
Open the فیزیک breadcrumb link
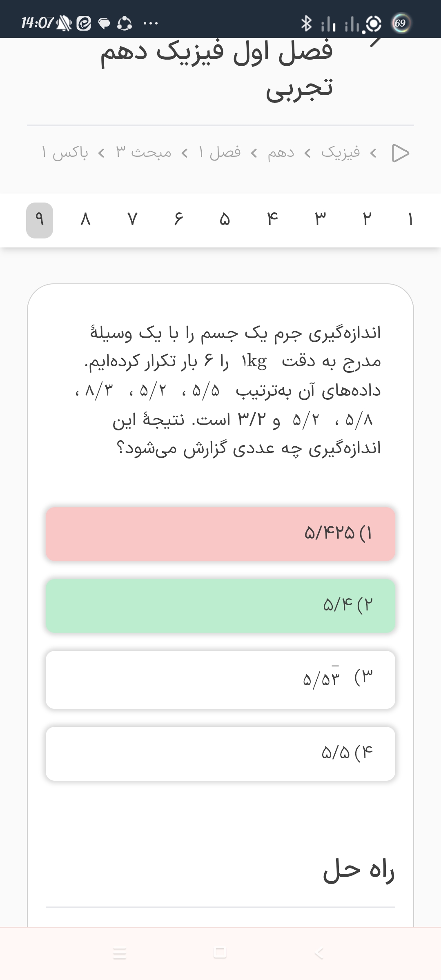341,153
